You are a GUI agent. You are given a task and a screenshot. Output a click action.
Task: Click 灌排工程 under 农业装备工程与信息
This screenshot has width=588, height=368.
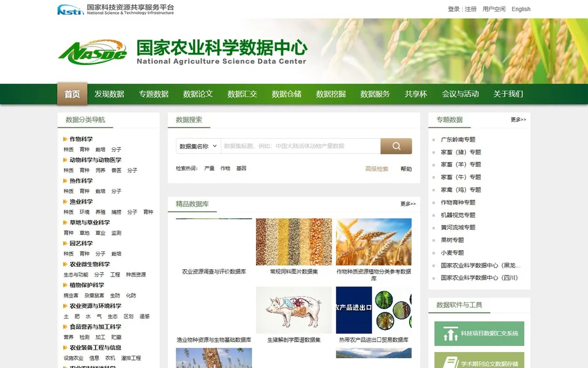coord(131,358)
